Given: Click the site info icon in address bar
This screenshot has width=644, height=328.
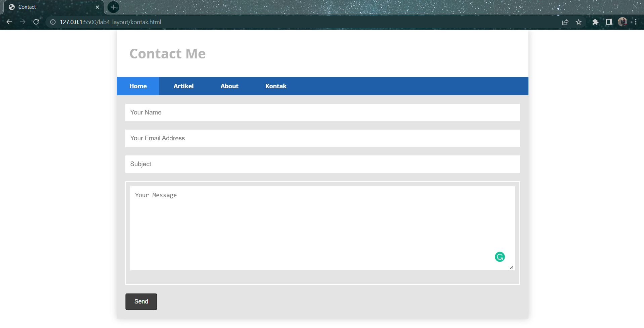Looking at the screenshot, I should (52, 22).
